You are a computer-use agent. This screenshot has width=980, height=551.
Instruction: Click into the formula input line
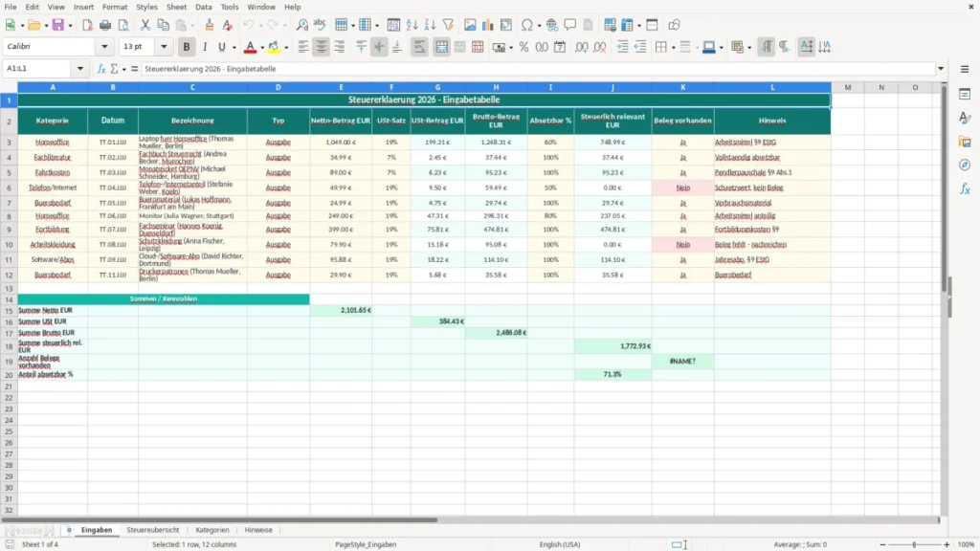pos(538,69)
